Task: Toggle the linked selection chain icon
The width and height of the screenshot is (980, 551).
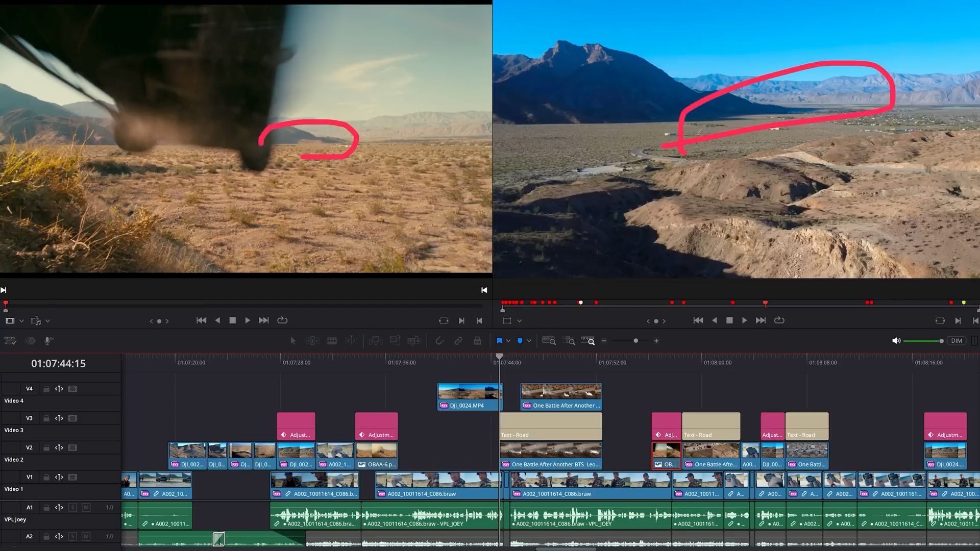Action: (x=458, y=341)
